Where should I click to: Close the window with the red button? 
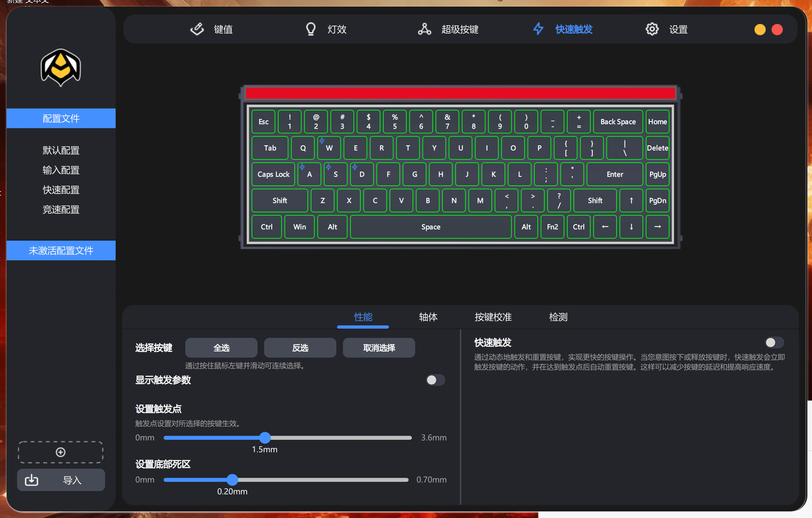coord(777,29)
